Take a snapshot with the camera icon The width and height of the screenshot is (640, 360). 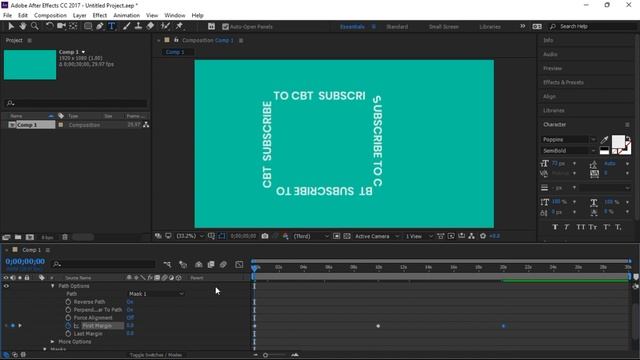pyautogui.click(x=265, y=236)
